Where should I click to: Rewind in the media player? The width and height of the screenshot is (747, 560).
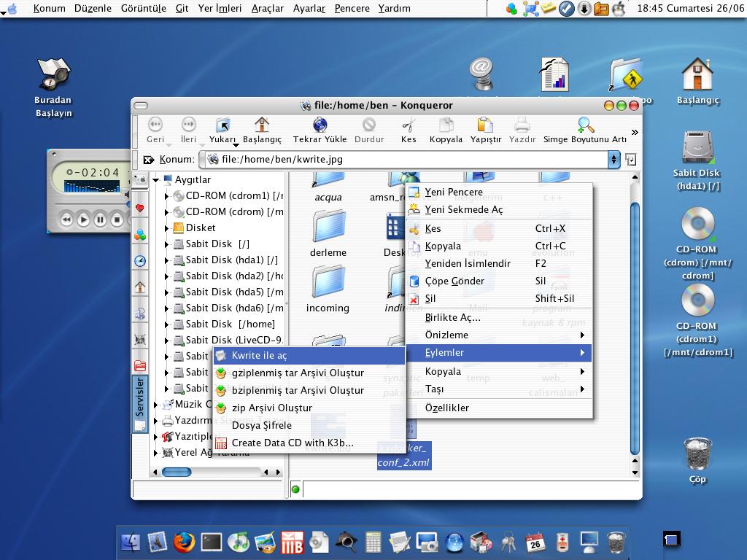(x=66, y=220)
